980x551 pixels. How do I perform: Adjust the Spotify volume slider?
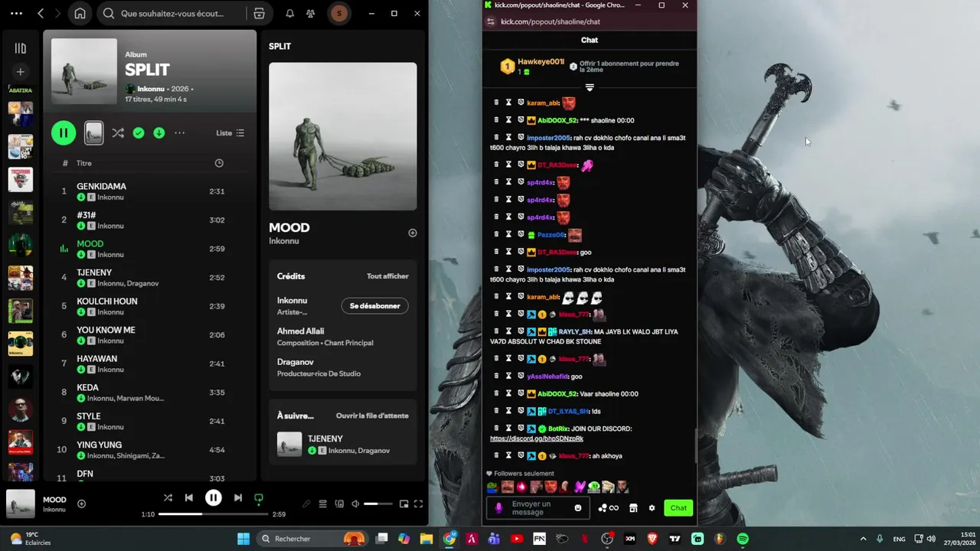(x=379, y=504)
